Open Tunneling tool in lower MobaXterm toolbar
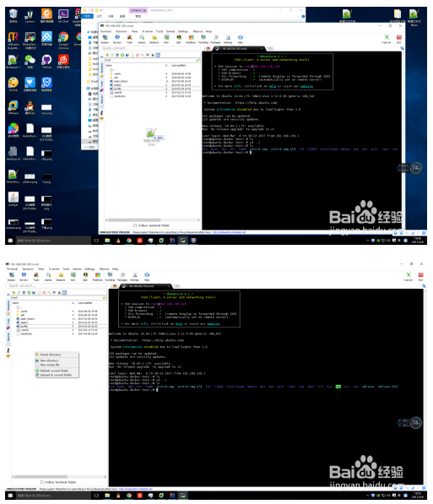This screenshot has height=504, width=433. click(110, 276)
